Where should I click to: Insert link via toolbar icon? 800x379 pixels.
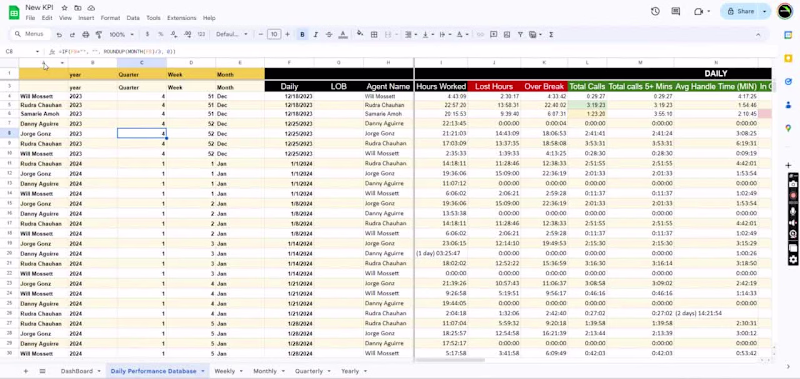pos(480,34)
